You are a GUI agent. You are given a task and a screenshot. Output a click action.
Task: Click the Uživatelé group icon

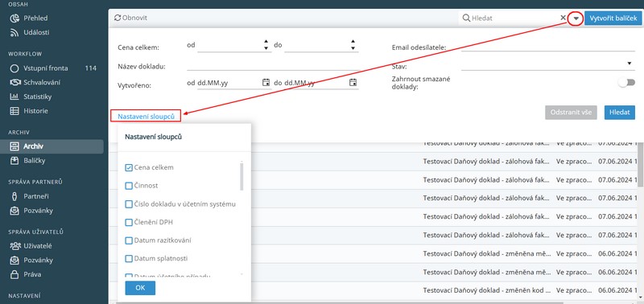point(14,246)
